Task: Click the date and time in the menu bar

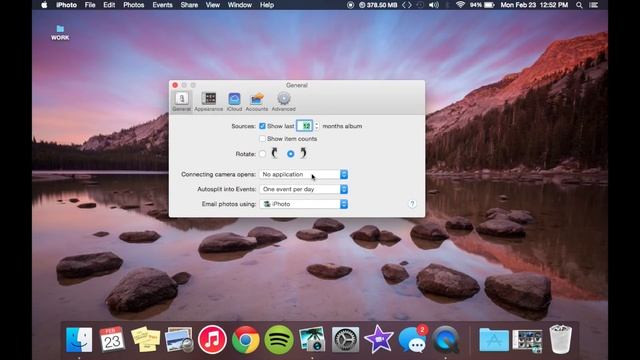Action: click(534, 5)
